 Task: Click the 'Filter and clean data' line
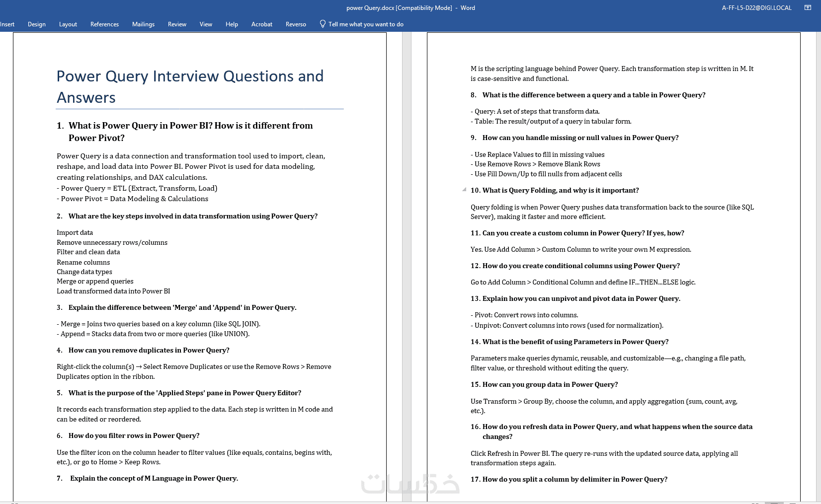[88, 252]
